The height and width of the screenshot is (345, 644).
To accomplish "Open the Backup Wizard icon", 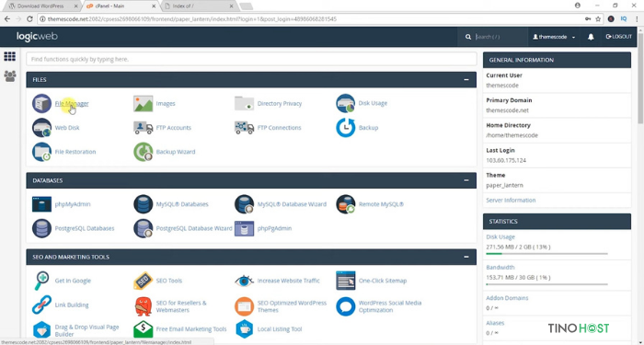I will [x=143, y=152].
